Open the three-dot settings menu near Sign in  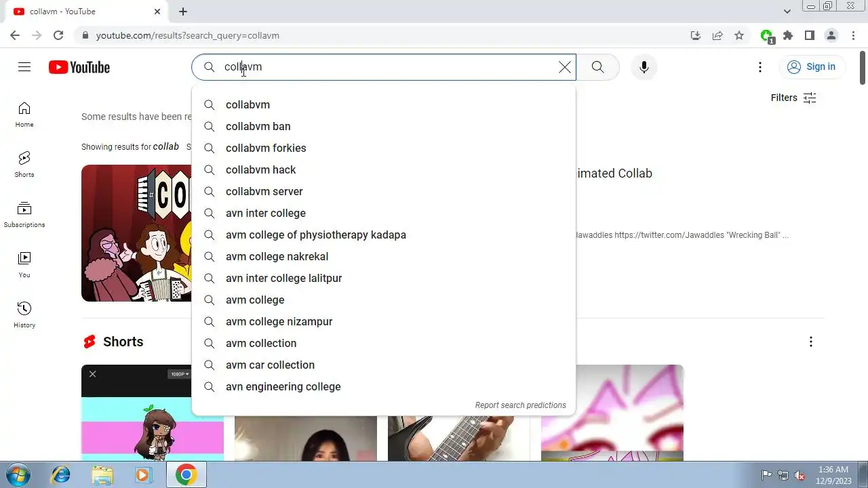[x=760, y=66]
